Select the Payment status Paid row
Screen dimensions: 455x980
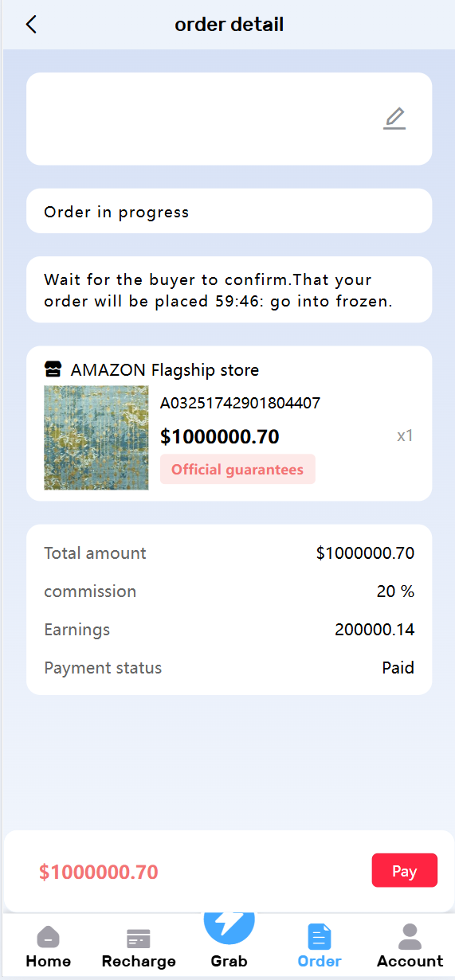(229, 668)
